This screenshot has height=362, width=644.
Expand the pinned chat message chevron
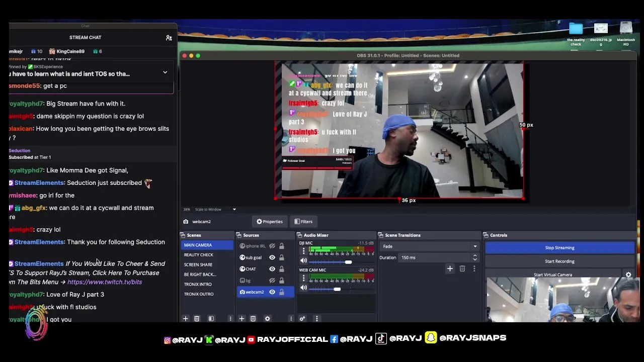tap(165, 72)
